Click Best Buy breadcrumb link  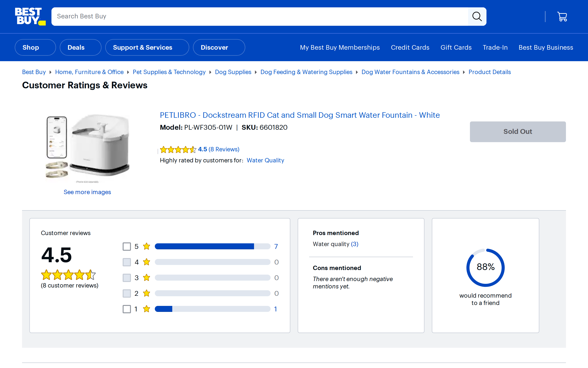[34, 72]
